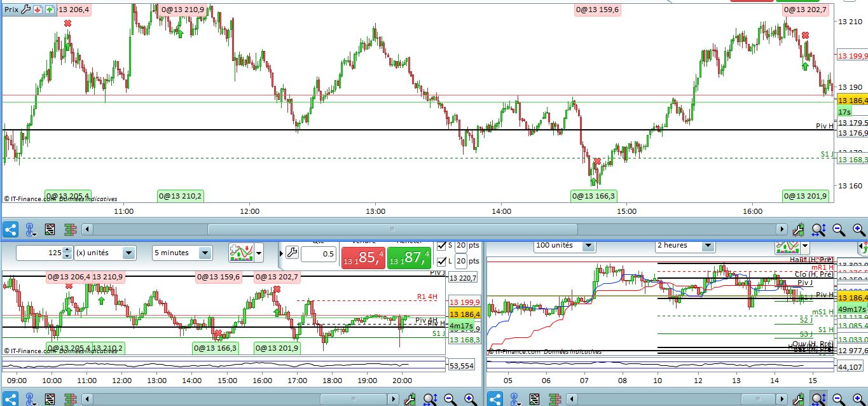Open 5 minutes chart candlestick settings wrench

410,399
